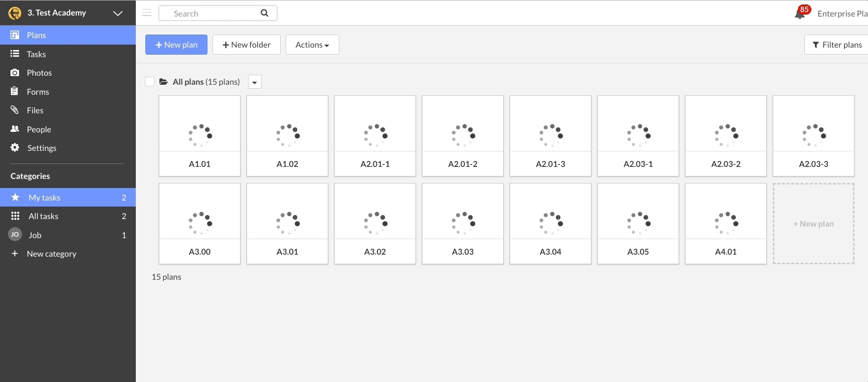Screen dimensions: 868x382
Task: Click the blue New plan button
Action: pyautogui.click(x=176, y=45)
